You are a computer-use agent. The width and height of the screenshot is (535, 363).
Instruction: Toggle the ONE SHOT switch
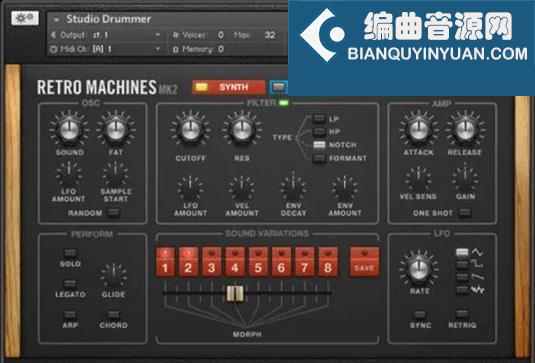tap(465, 213)
